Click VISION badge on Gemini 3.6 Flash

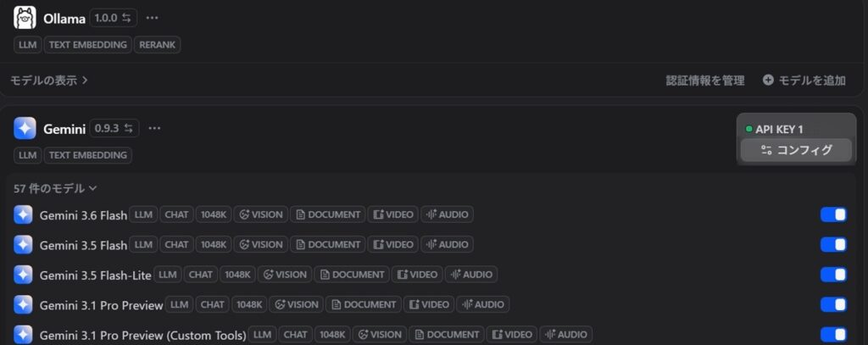[x=261, y=214]
